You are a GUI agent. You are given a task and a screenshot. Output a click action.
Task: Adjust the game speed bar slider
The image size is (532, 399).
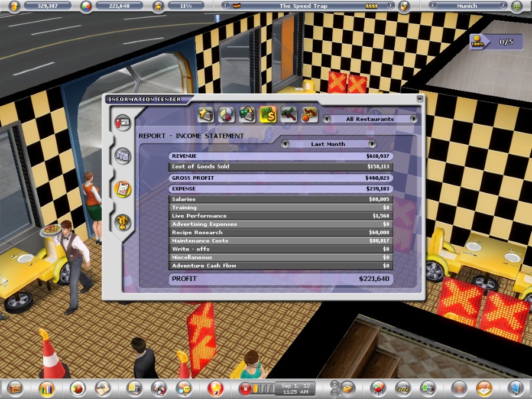pyautogui.click(x=264, y=389)
